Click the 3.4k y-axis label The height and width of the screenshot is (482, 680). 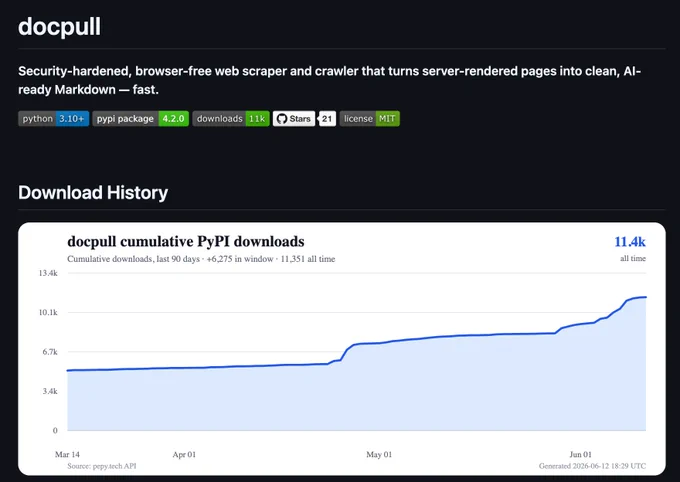pos(50,391)
